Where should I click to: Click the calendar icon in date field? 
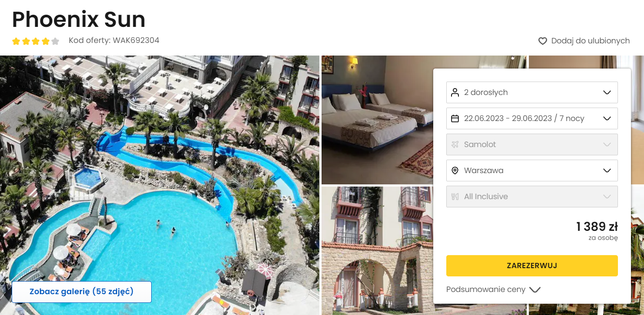click(455, 118)
